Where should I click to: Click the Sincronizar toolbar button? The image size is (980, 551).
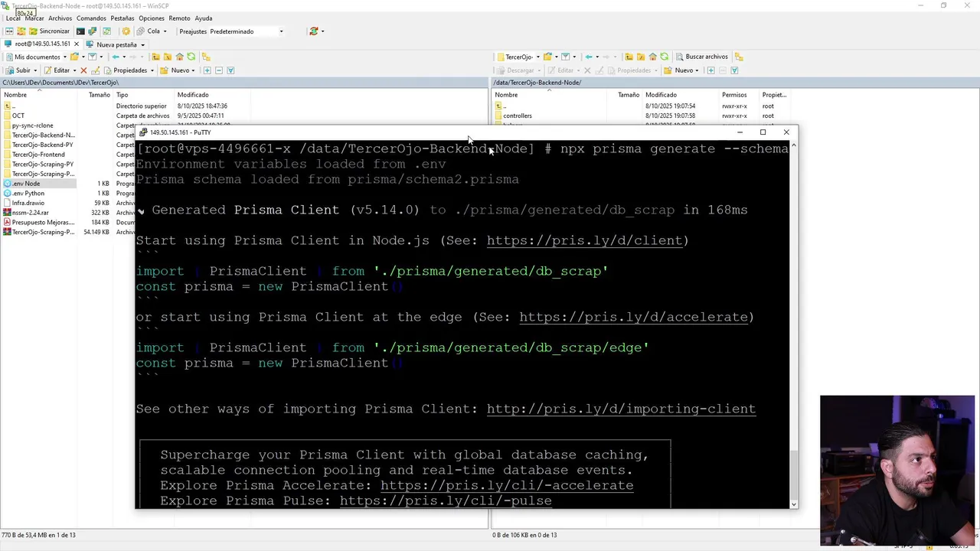[50, 31]
